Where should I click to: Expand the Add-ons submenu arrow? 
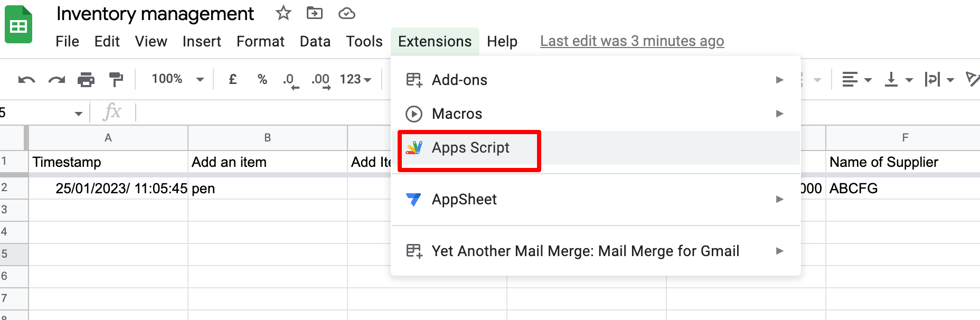tap(779, 80)
